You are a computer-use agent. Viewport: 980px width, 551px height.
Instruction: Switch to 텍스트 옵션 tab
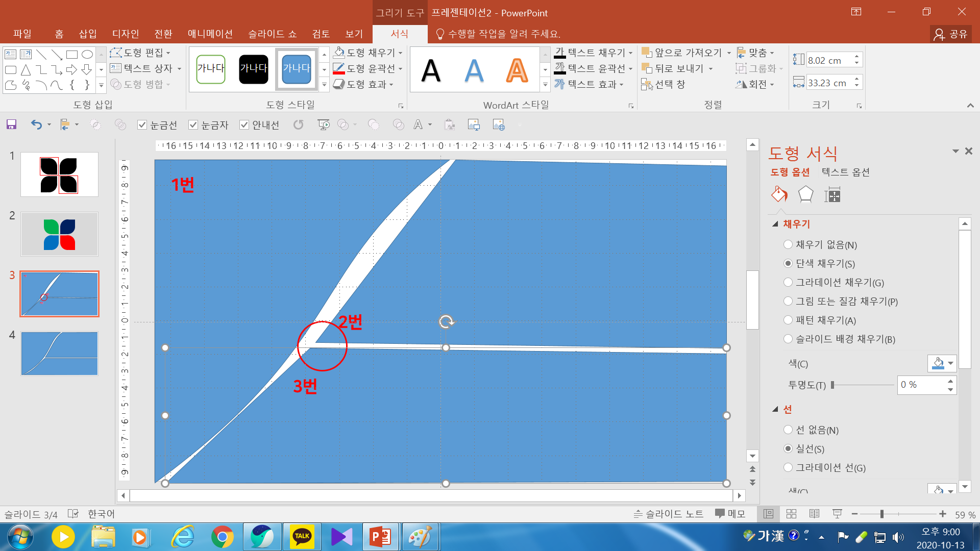pos(845,172)
